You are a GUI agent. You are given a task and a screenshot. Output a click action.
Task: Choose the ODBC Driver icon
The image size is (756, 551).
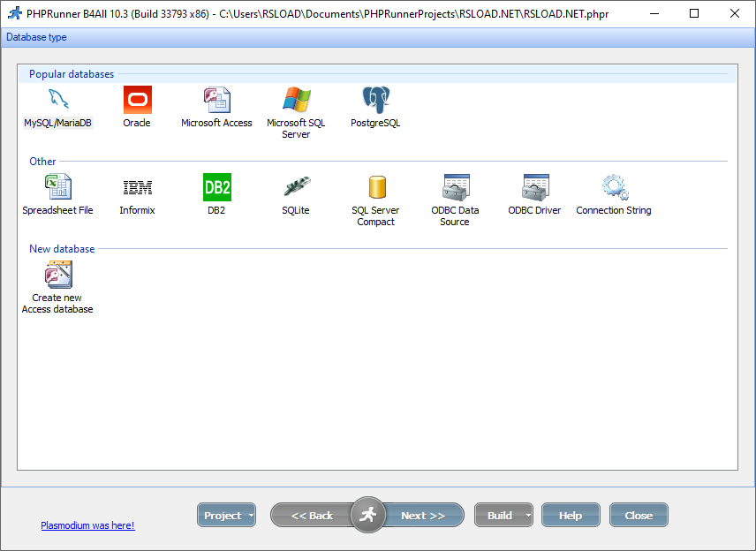click(x=535, y=187)
